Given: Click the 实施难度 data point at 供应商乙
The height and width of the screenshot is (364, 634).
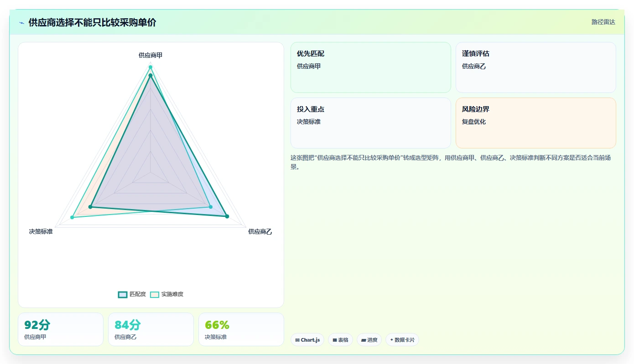Looking at the screenshot, I should click(211, 207).
